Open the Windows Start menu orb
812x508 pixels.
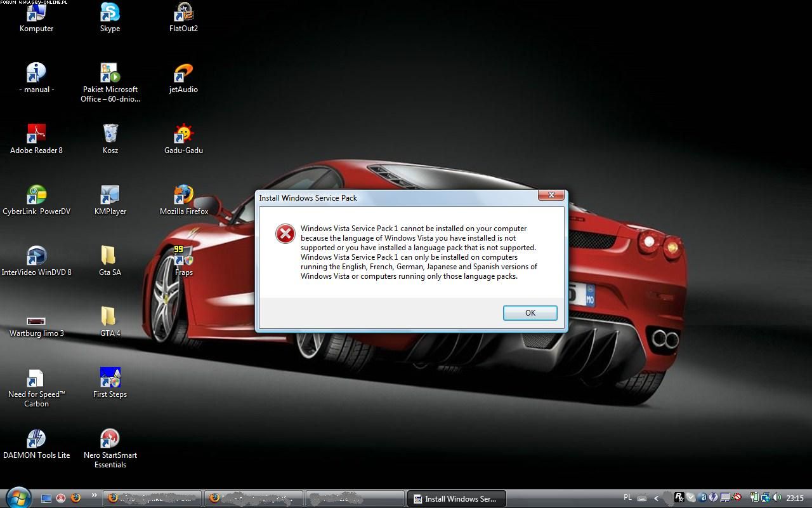18,497
